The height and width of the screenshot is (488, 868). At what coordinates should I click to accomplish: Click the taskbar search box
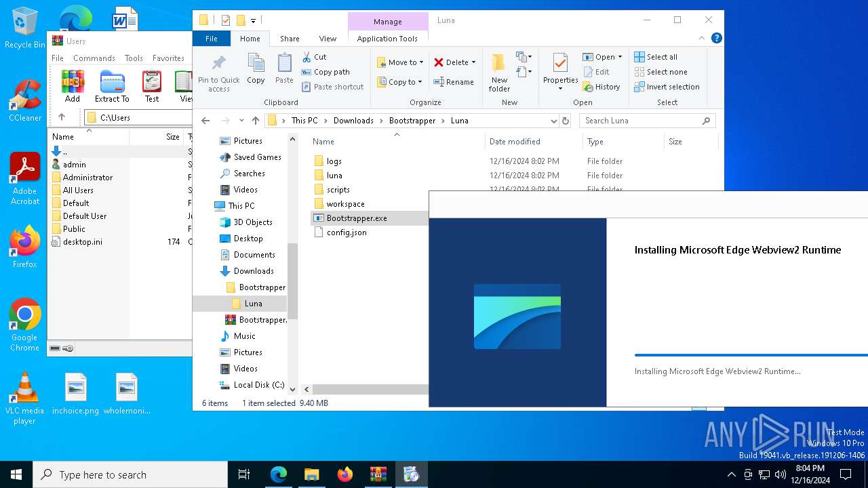click(130, 474)
